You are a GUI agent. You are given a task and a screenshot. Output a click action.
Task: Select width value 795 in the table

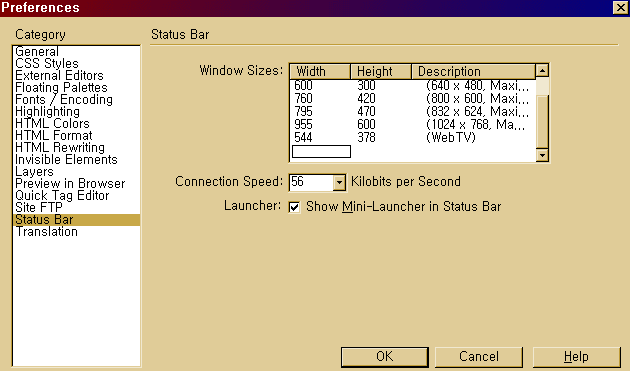[303, 111]
